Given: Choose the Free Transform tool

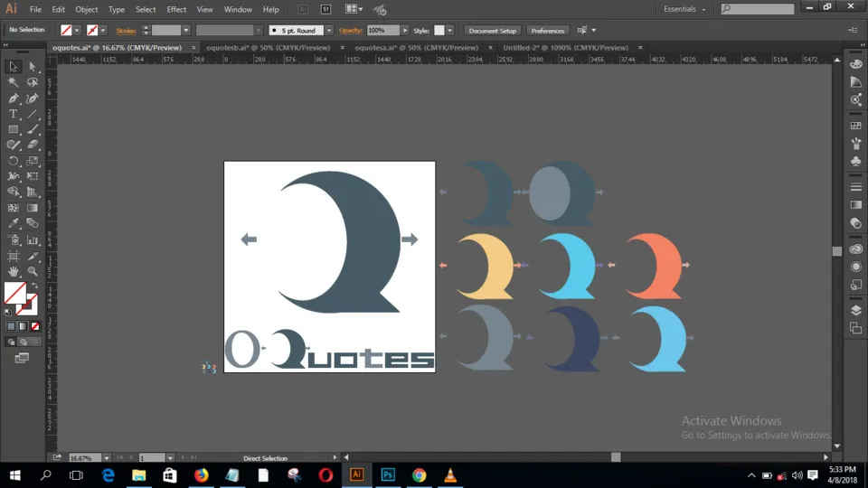Looking at the screenshot, I should [33, 176].
